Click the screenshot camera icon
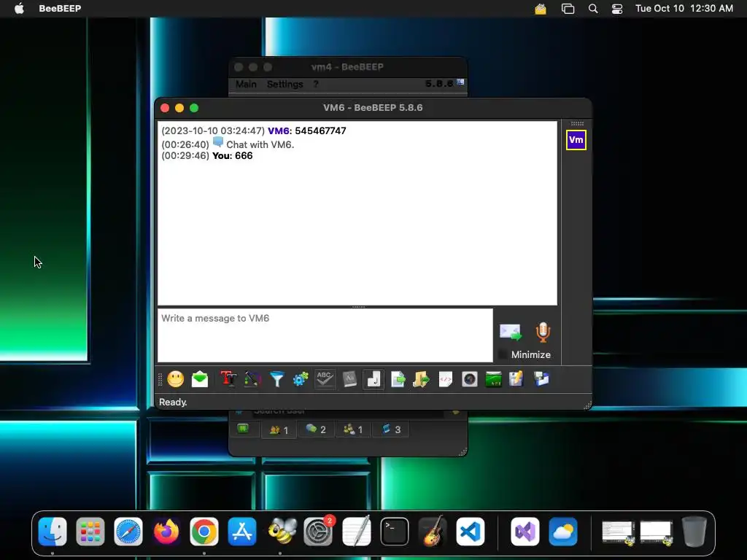This screenshot has width=747, height=560. [470, 379]
